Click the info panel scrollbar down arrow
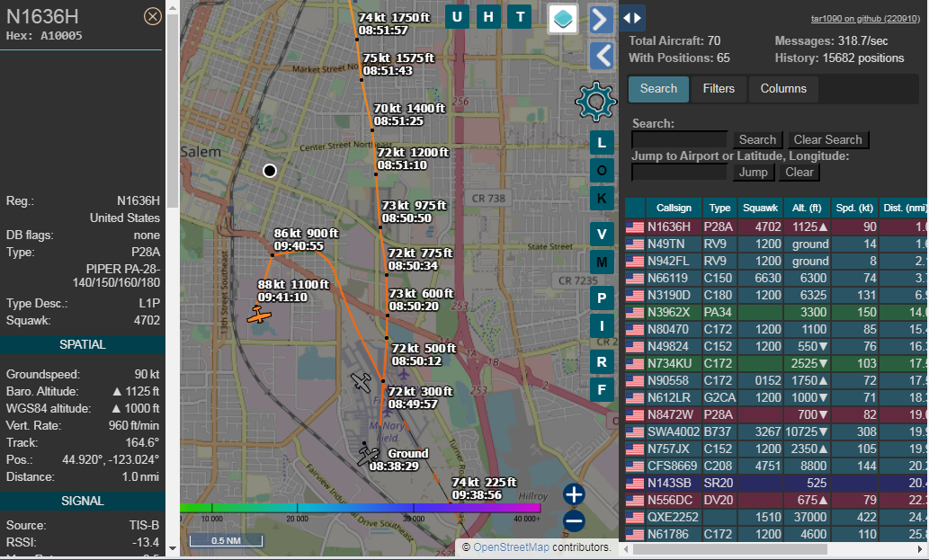 click(x=173, y=548)
